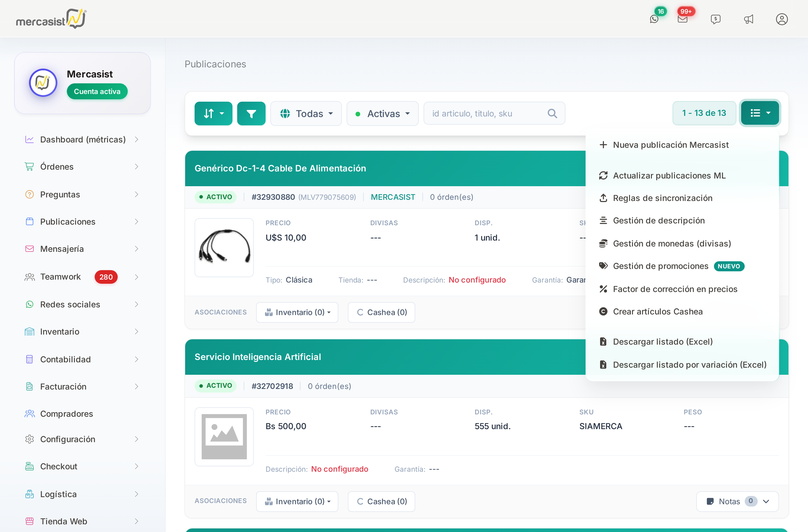Click the Configuración gear icon
Image resolution: width=808 pixels, height=532 pixels.
coord(30,439)
